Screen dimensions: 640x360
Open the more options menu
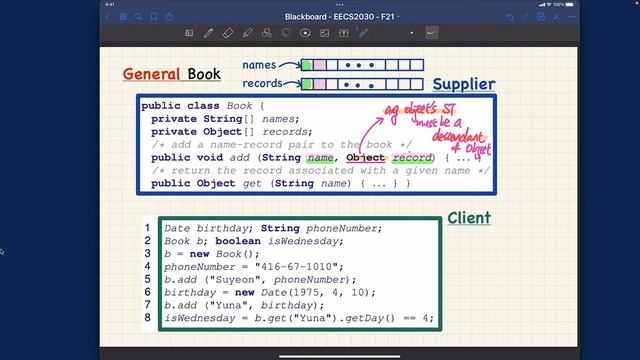(572, 17)
